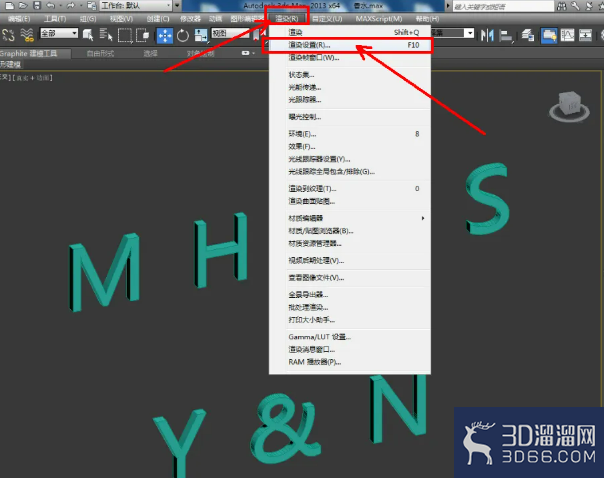Switch to 自由形式 ribbon tab
Screen dimensions: 604x478
(x=100, y=53)
